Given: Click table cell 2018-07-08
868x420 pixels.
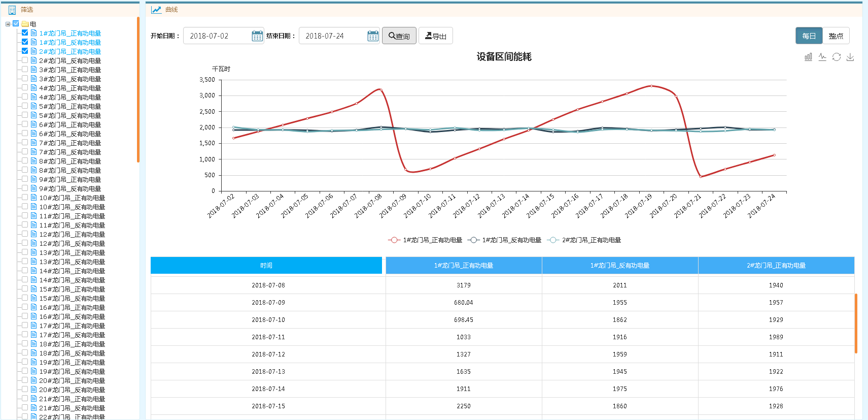Looking at the screenshot, I should [268, 285].
